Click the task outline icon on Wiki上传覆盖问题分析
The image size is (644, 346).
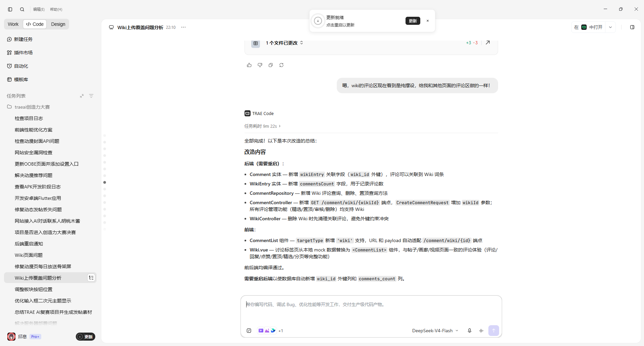[x=91, y=278]
